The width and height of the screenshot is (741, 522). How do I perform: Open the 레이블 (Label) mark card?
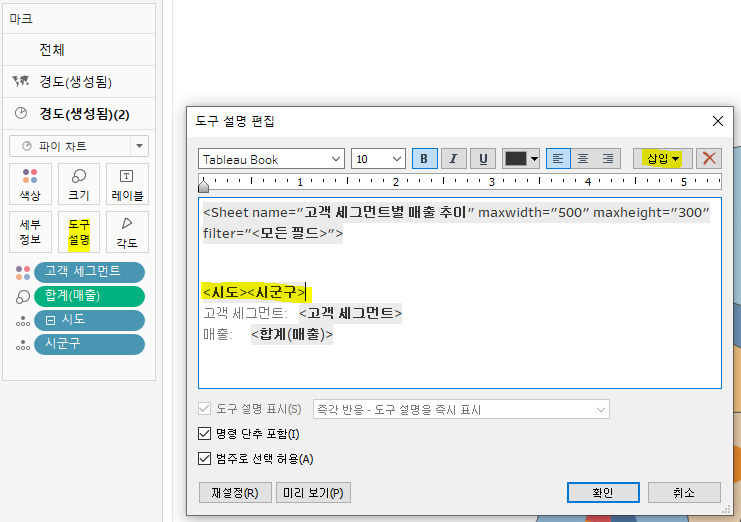coord(127,184)
